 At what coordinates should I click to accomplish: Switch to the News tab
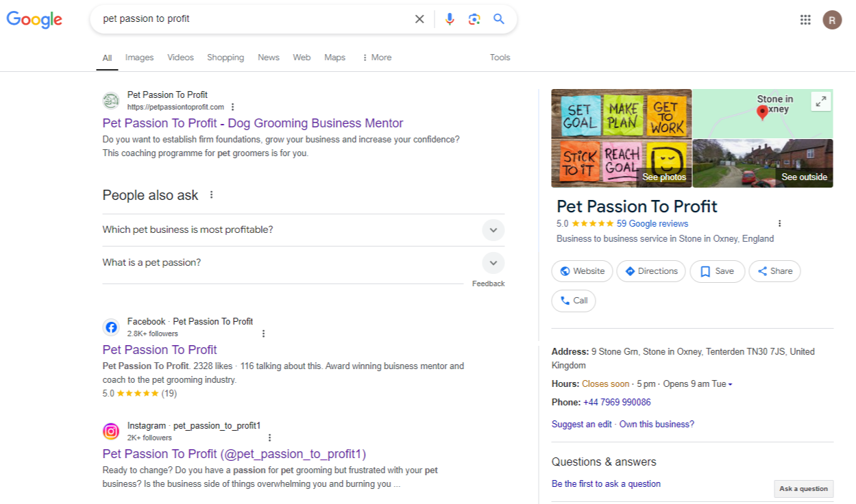269,58
